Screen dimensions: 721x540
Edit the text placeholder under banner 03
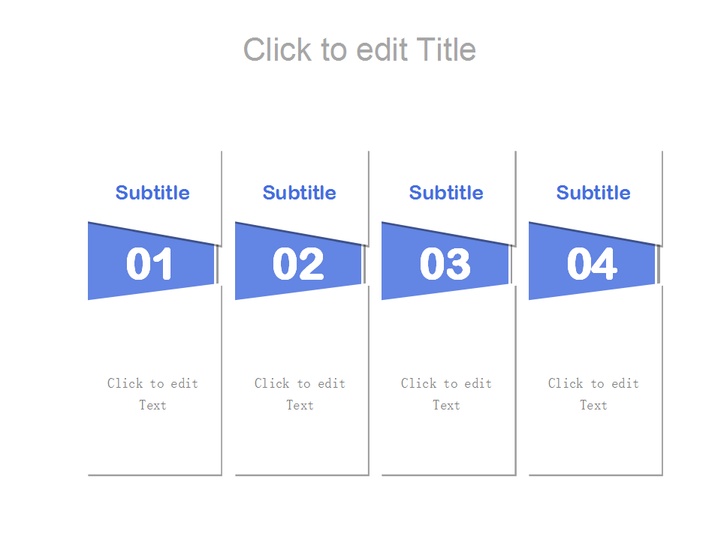coord(447,394)
